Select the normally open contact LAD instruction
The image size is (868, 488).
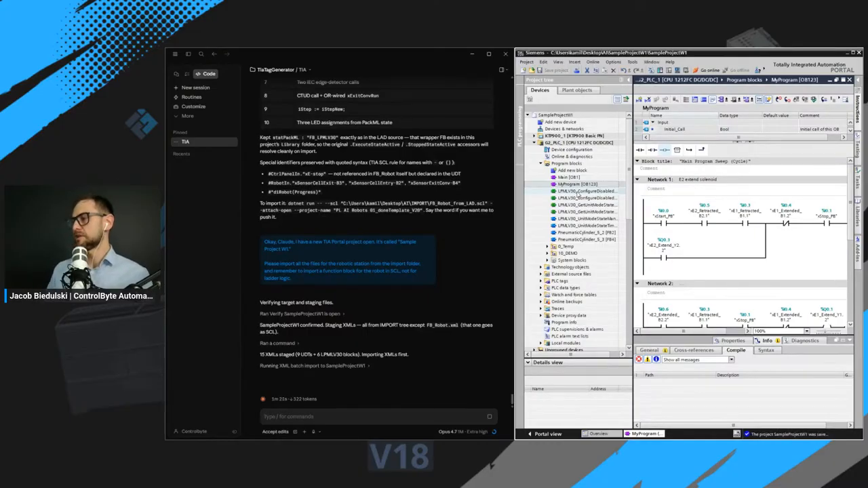639,150
